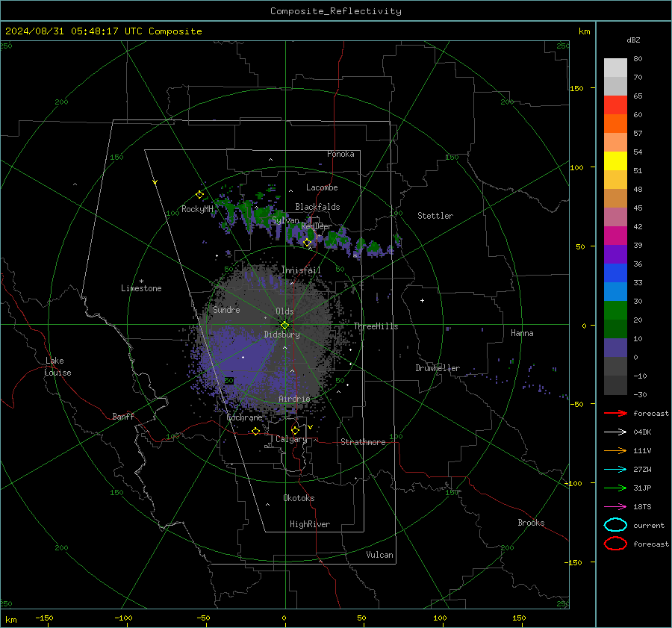Viewport: 672px width, 628px height.
Task: Click the green 31JP arrow in legend
Action: click(x=615, y=488)
